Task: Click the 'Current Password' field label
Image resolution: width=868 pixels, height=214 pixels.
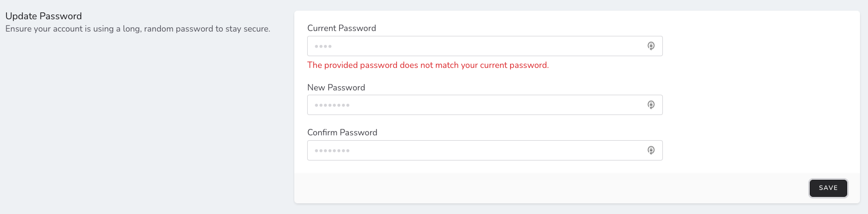Action: [x=341, y=28]
